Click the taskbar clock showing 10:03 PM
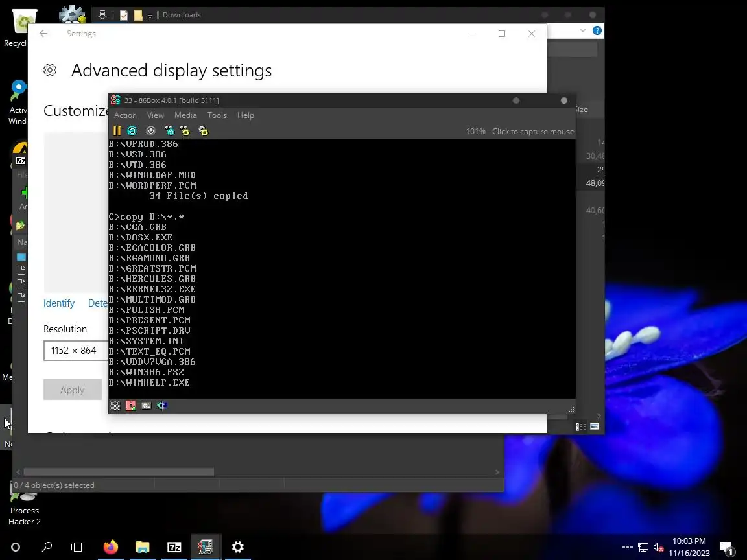The height and width of the screenshot is (560, 747). (689, 547)
